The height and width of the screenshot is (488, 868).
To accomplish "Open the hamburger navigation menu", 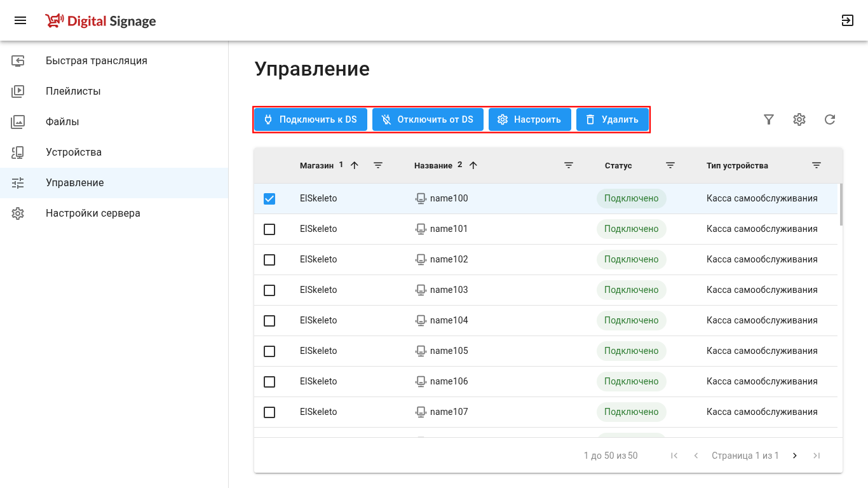I will [20, 21].
